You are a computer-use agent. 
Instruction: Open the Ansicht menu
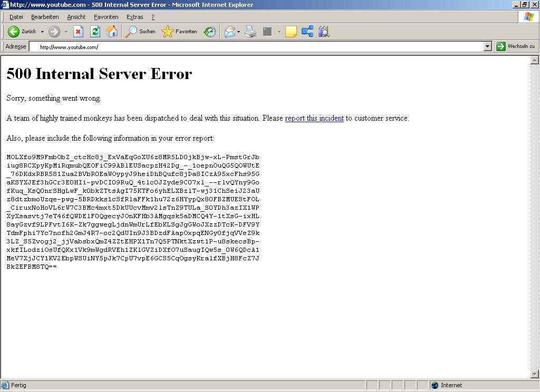click(76, 17)
